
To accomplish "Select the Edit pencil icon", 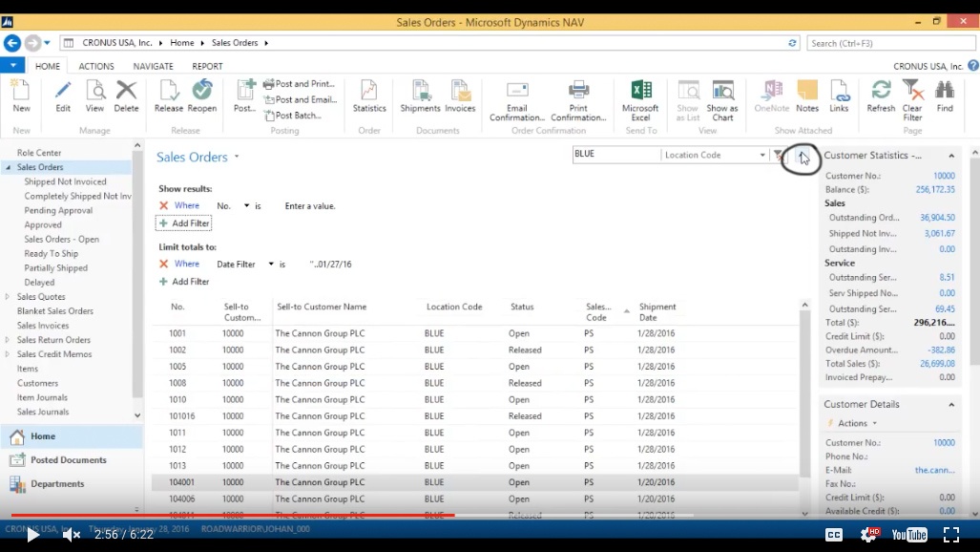I will click(62, 92).
